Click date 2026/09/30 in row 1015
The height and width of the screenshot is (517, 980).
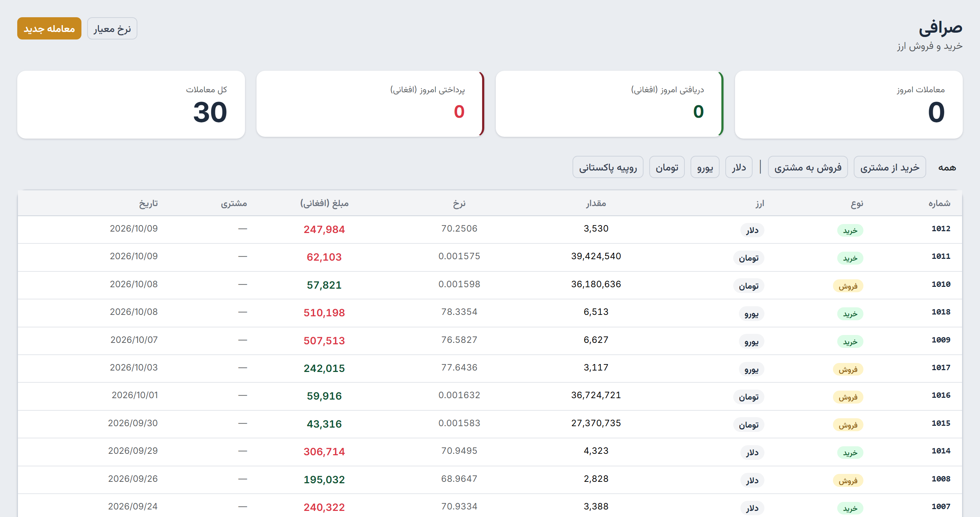click(x=133, y=423)
